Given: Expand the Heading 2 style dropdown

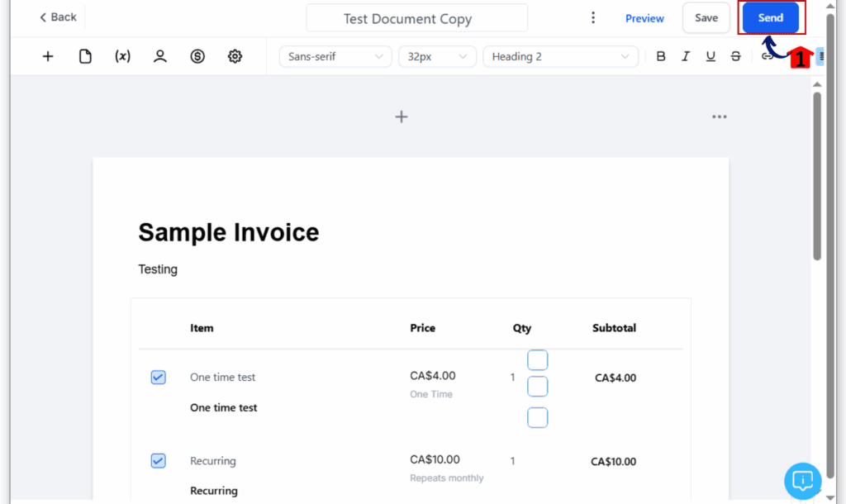Looking at the screenshot, I should (x=560, y=56).
